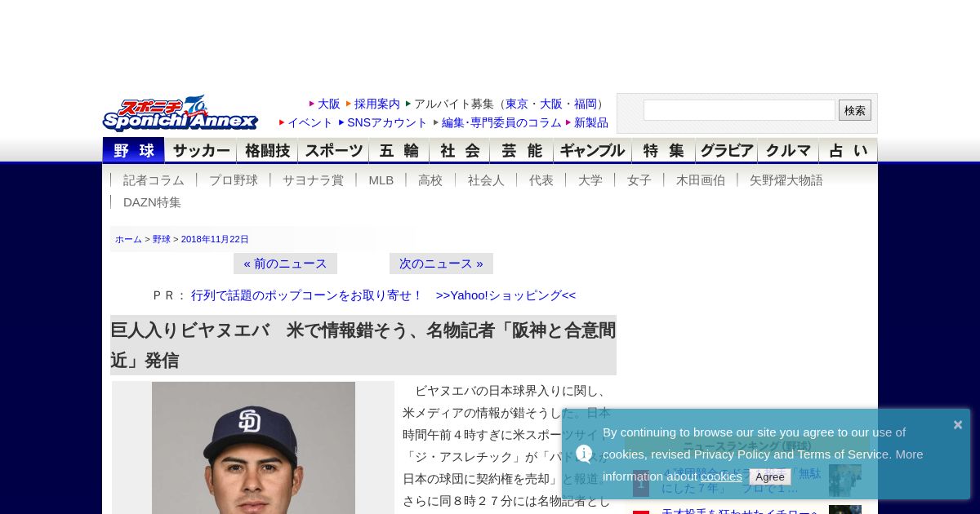Image resolution: width=980 pixels, height=514 pixels.
Task: Open the 大阪 header link
Action: pyautogui.click(x=328, y=104)
